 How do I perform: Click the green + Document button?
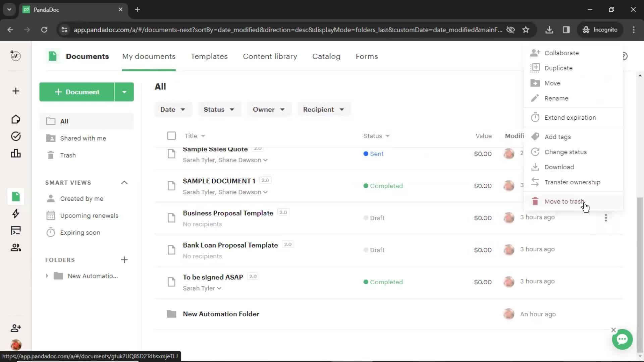coord(77,92)
